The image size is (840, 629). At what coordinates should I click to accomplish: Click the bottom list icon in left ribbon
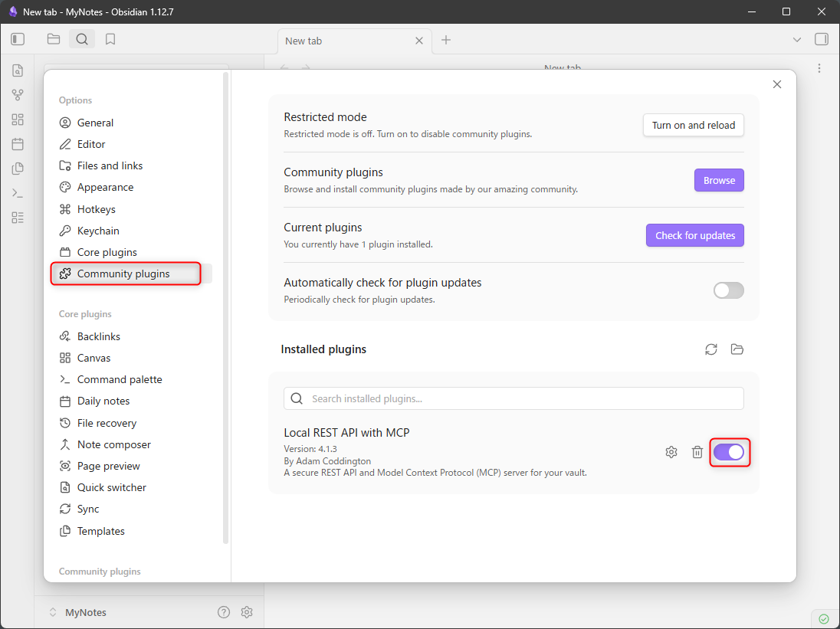tap(18, 218)
